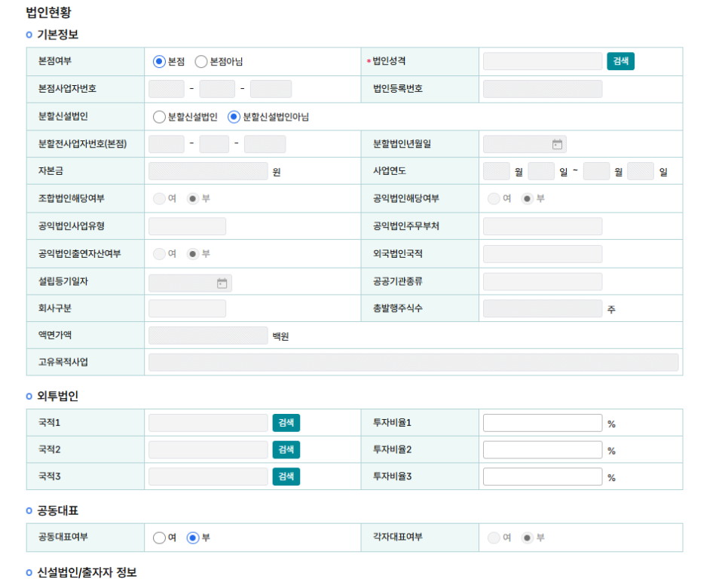
Task: Click the 법인성격 text field
Action: coord(543,61)
